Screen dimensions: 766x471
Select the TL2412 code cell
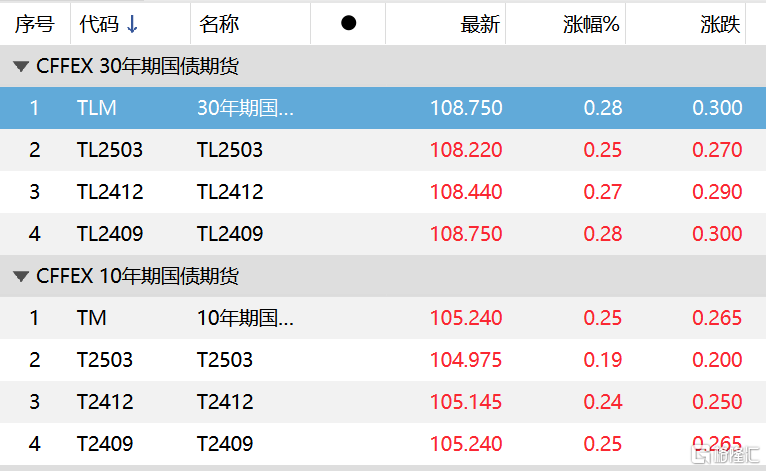110,192
